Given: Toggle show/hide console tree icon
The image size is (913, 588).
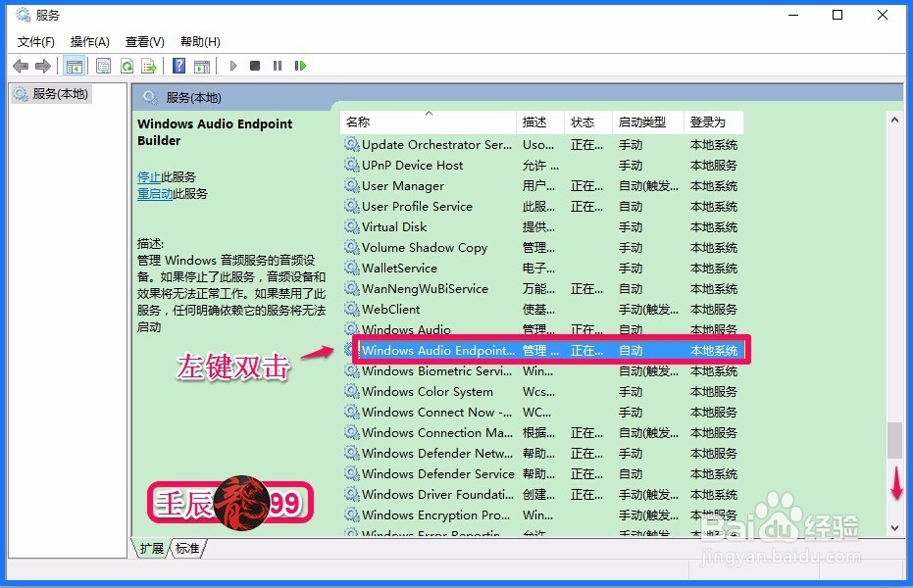Looking at the screenshot, I should pos(74,66).
